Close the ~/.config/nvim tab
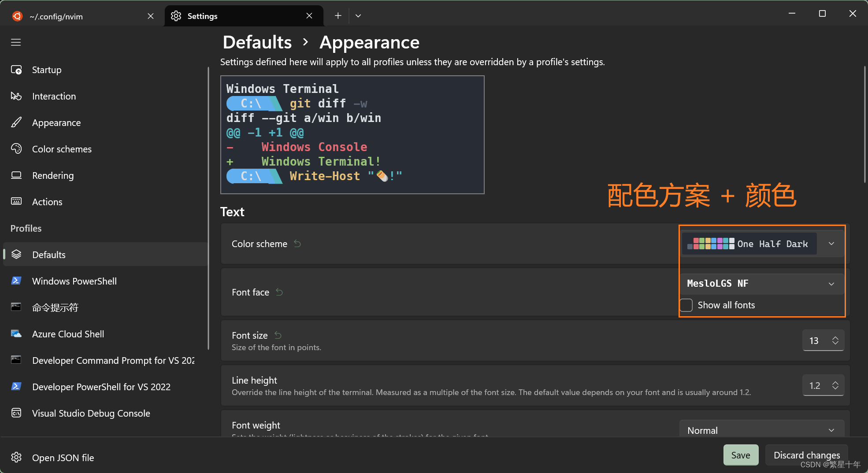Screen dimensions: 868x473 pos(151,16)
